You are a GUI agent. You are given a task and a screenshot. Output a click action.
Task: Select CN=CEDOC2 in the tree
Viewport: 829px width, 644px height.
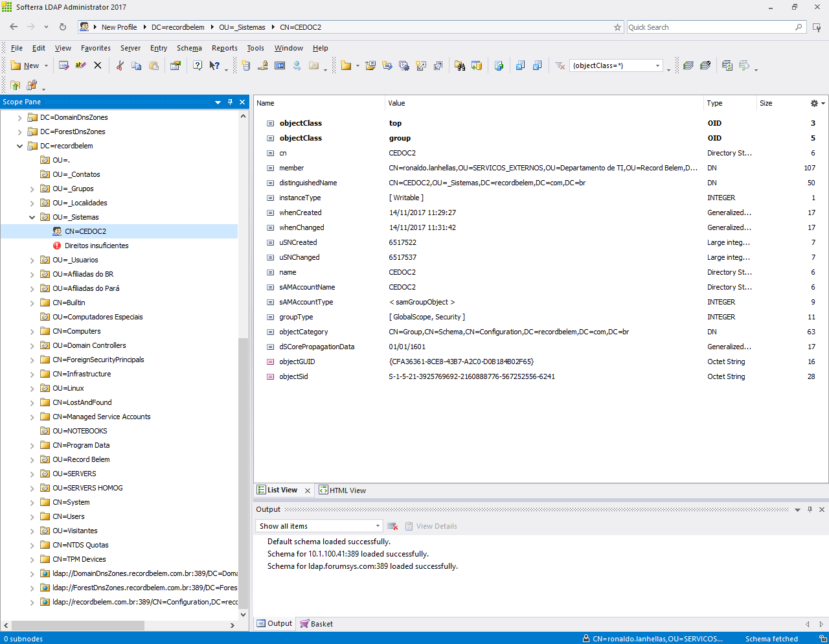(x=85, y=231)
